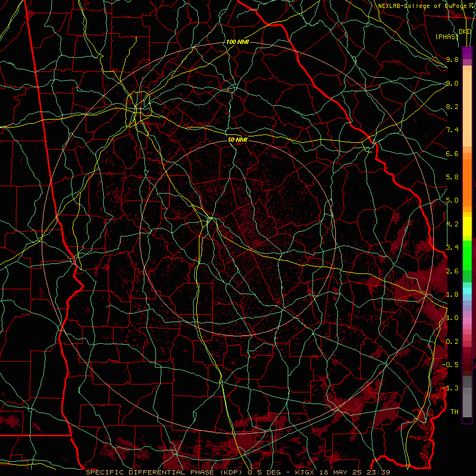Click the -0.5 value on the color scale

[450, 365]
